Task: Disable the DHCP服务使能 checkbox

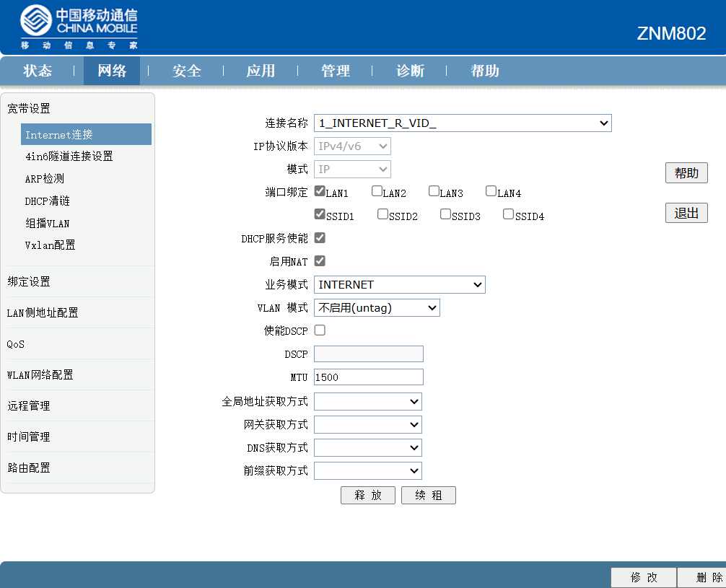Action: click(x=319, y=237)
